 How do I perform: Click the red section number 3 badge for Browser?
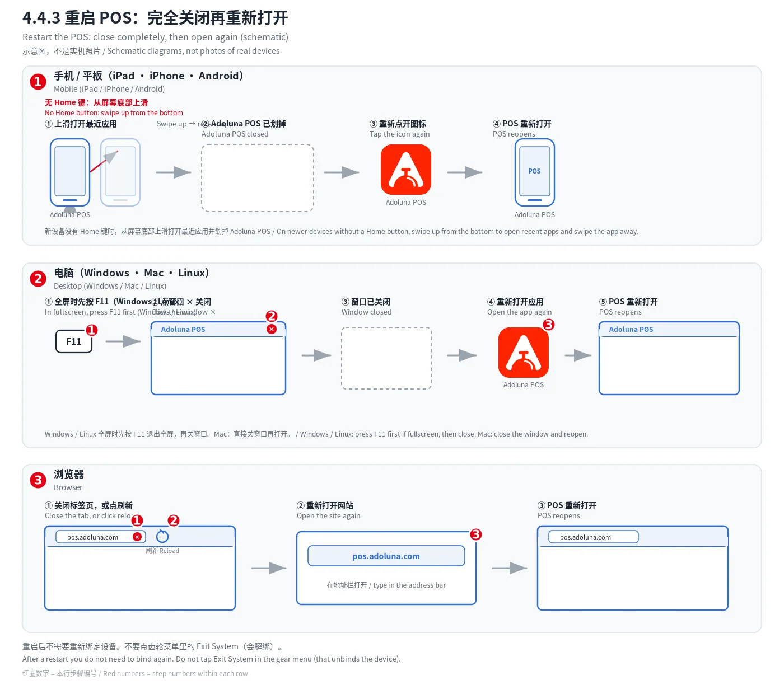point(38,480)
